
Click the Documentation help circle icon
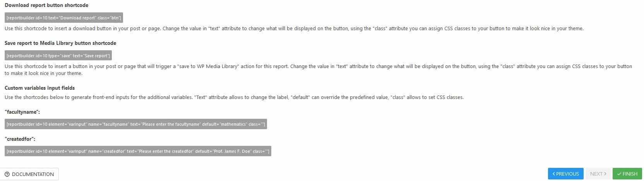point(7,174)
